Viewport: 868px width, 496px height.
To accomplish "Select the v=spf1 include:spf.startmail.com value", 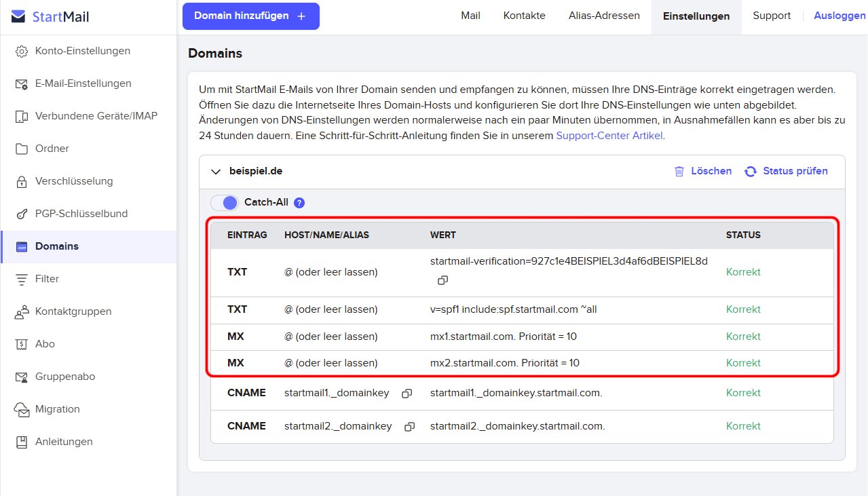I will coord(514,309).
